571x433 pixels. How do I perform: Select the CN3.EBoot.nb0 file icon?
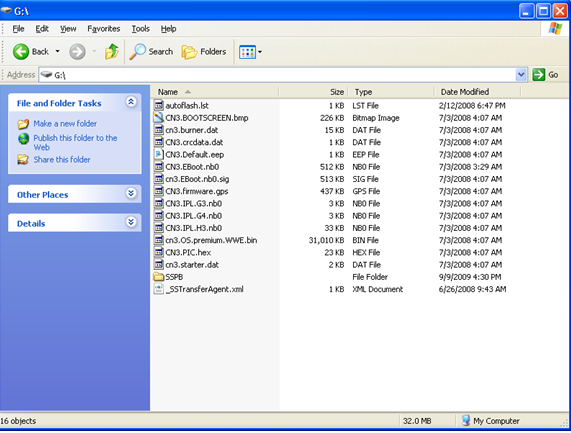tap(158, 167)
